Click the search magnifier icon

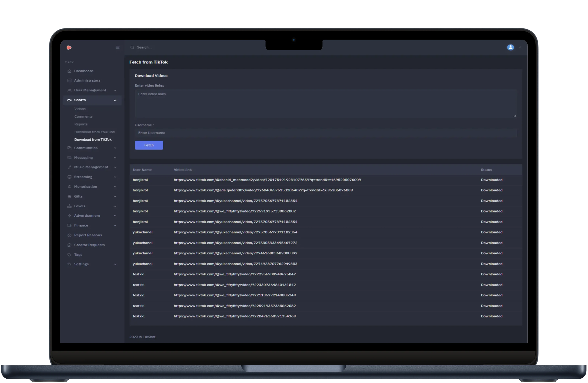point(132,47)
